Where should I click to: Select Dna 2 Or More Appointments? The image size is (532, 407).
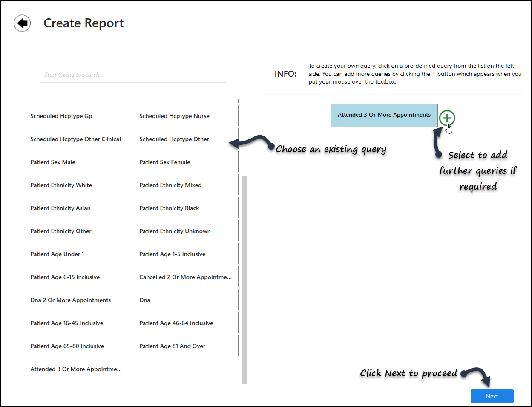tap(77, 300)
